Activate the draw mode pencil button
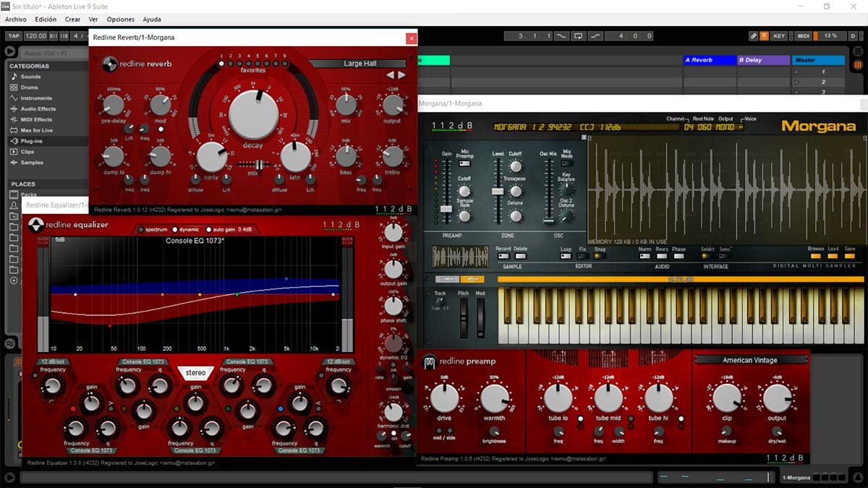The image size is (868, 488). tap(754, 35)
